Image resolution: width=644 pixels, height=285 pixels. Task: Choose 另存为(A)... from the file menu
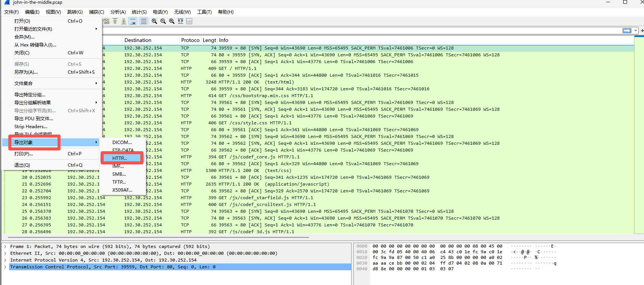[51, 72]
